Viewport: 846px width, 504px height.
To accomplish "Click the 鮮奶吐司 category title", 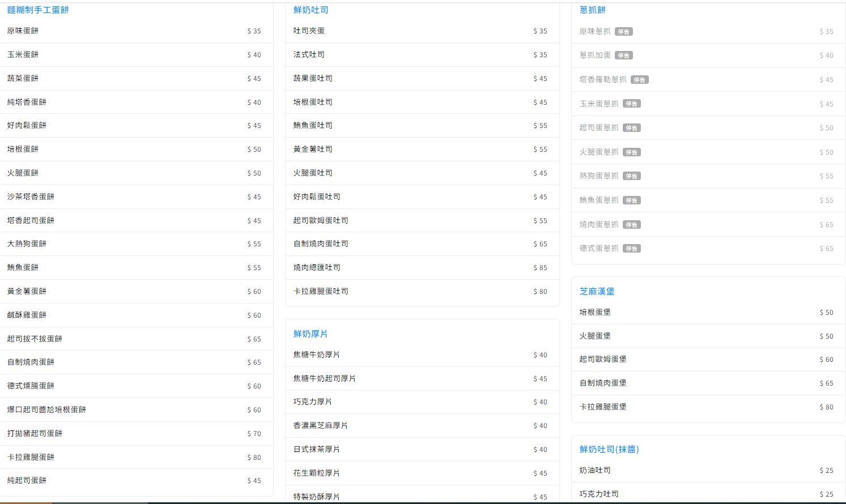I will click(x=311, y=10).
